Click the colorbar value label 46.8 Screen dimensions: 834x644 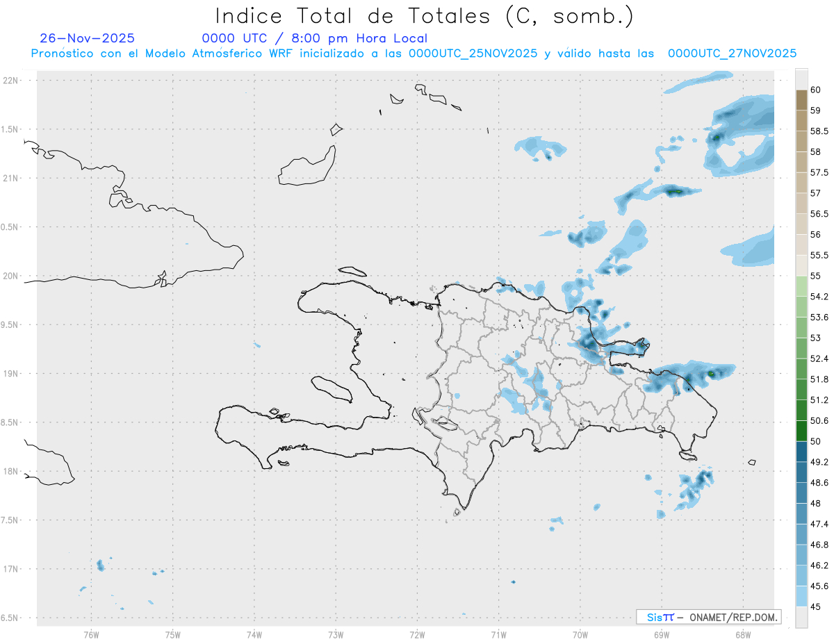[819, 545]
